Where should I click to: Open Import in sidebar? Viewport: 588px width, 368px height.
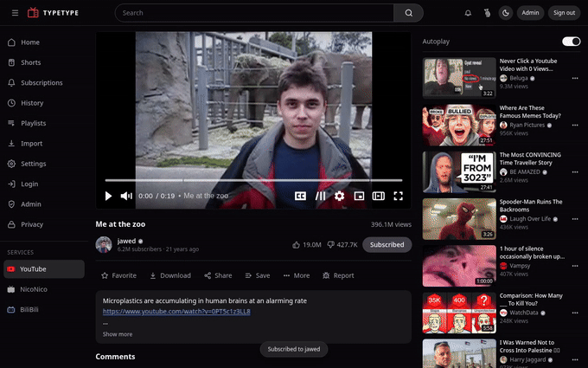point(44,144)
